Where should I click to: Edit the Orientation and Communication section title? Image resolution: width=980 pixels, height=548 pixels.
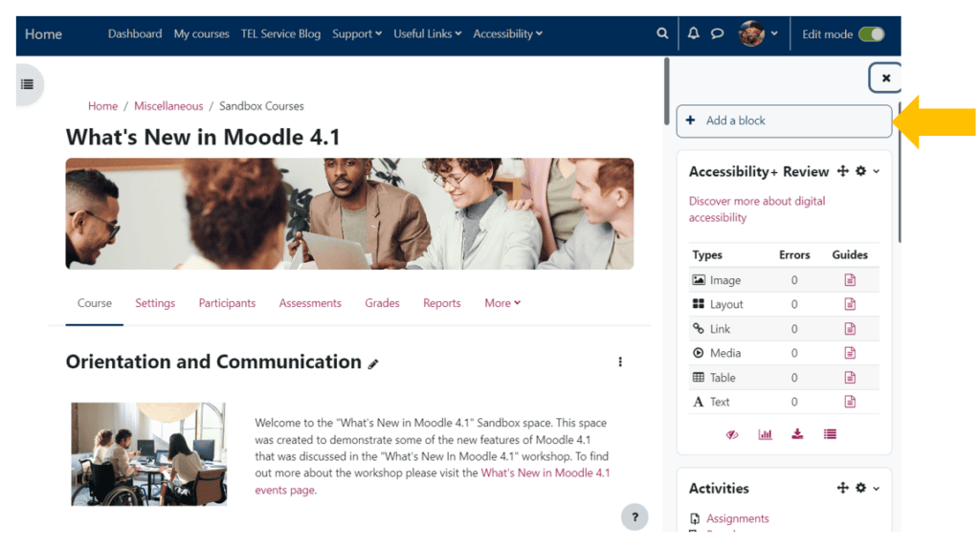pos(374,363)
